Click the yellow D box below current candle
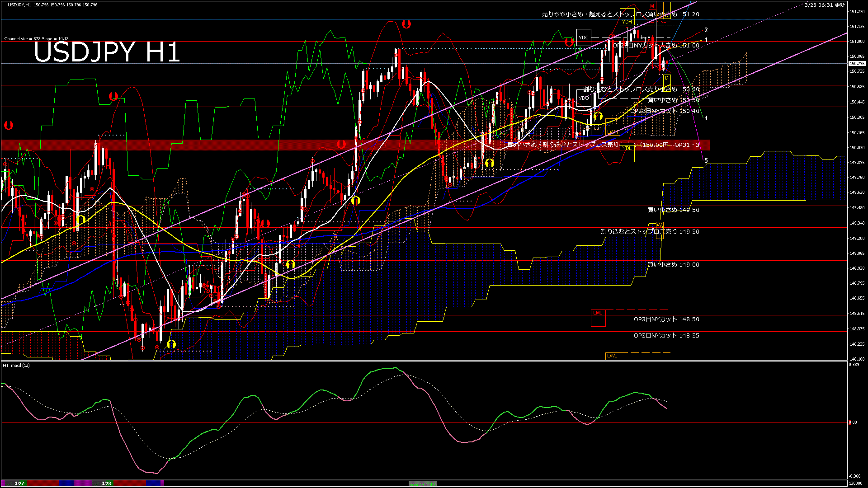The image size is (868, 488). [x=666, y=78]
